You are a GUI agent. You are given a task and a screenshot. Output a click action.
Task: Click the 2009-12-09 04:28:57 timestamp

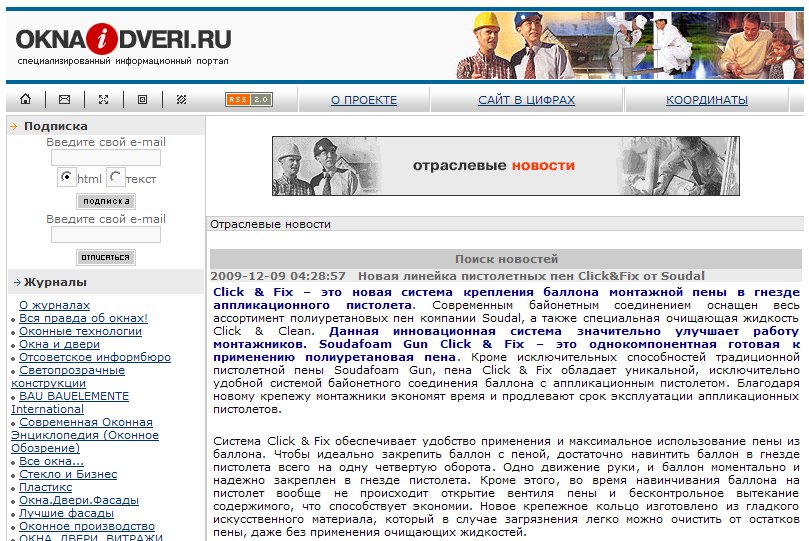tap(278, 276)
